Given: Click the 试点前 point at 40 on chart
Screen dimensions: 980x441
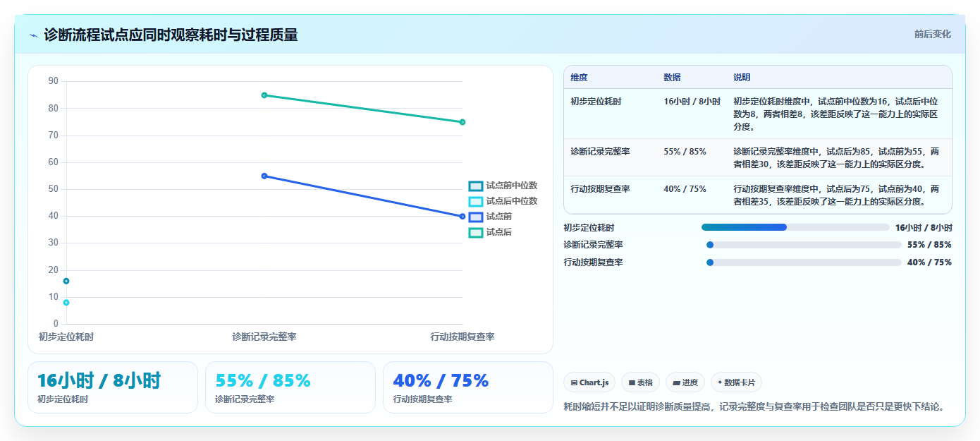Looking at the screenshot, I should [463, 217].
